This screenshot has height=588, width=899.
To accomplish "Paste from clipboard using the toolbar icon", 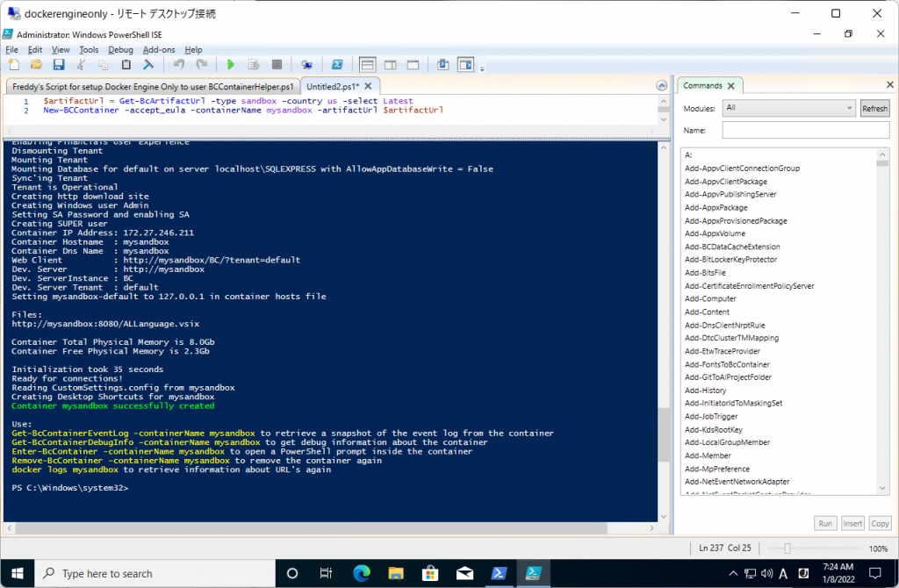I will [x=126, y=65].
